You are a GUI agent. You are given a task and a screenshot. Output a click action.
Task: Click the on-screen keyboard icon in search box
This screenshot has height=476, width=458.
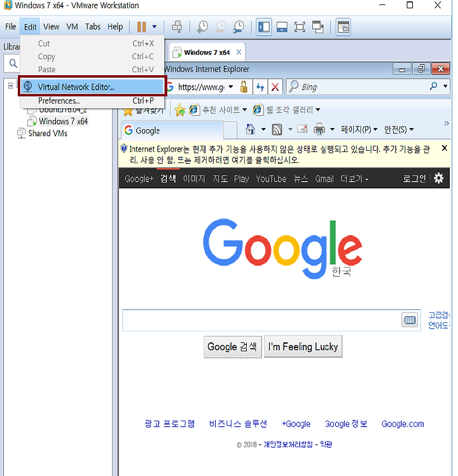[x=410, y=320]
